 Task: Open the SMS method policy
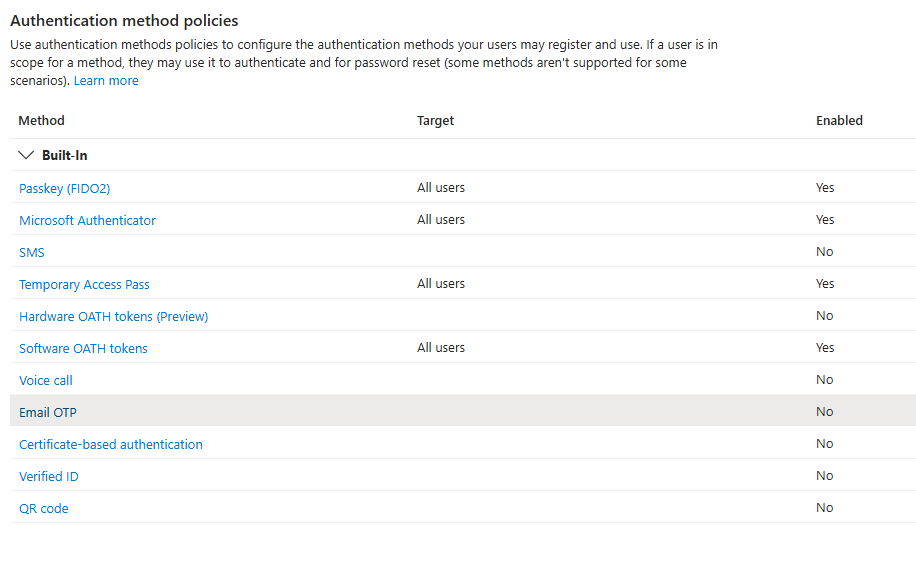[32, 252]
